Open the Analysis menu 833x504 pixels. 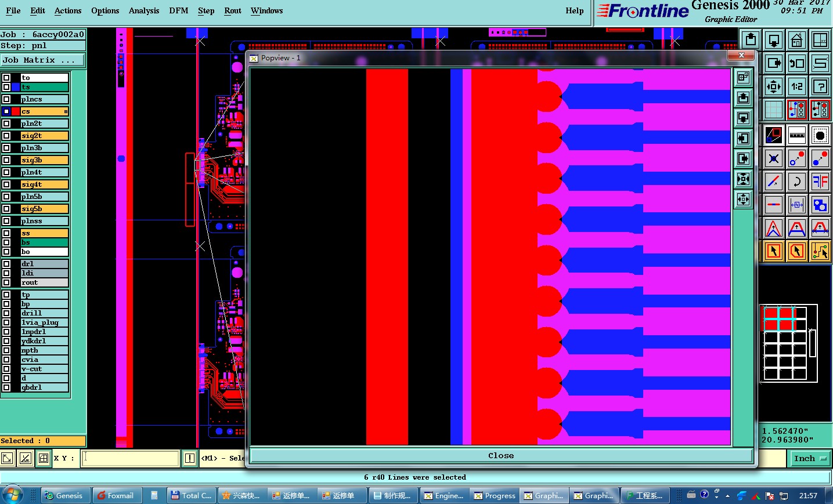pyautogui.click(x=144, y=10)
